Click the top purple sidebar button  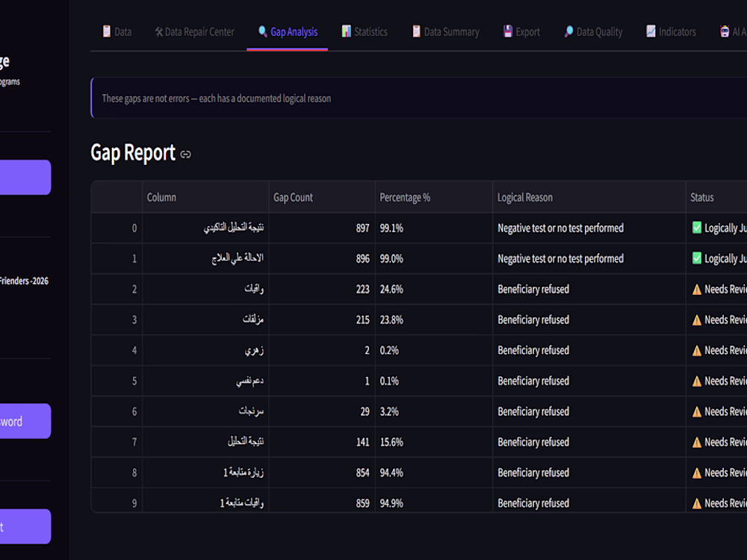coord(24,177)
